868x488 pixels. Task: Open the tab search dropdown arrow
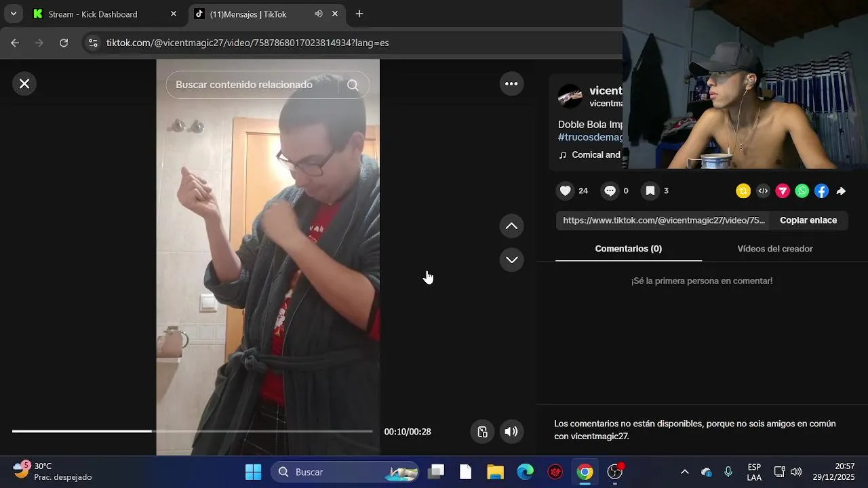click(x=13, y=14)
